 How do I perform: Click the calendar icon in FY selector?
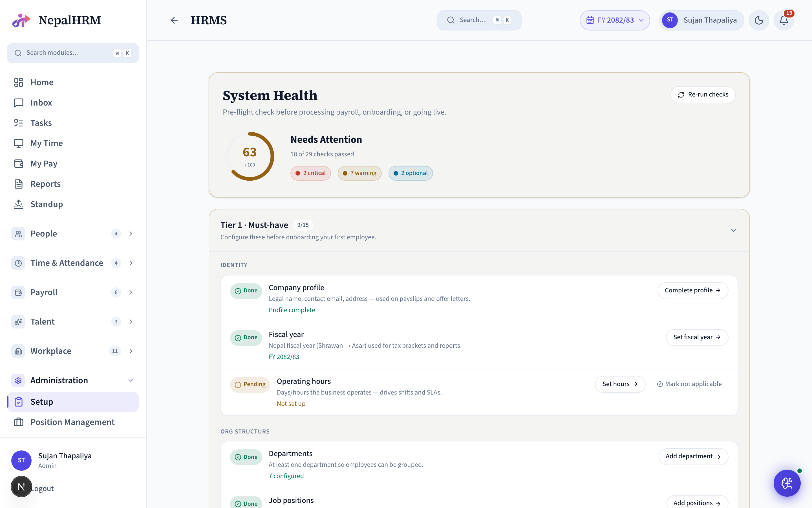590,20
